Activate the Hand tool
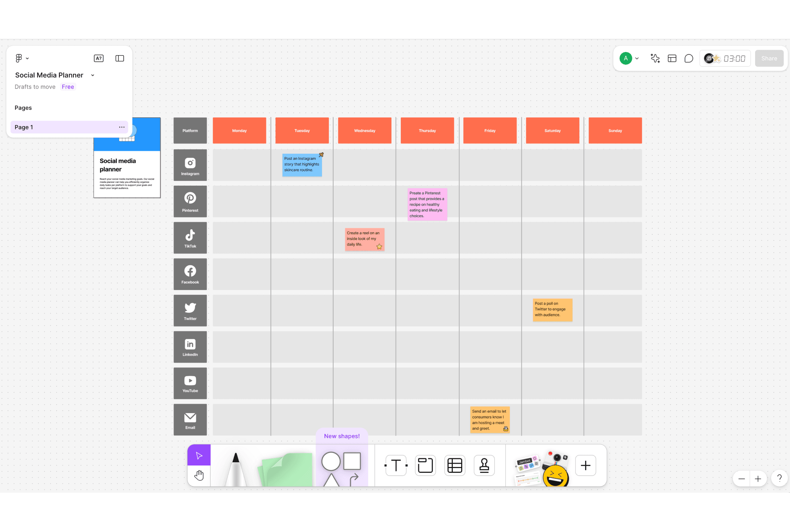The height and width of the screenshot is (532, 790). [x=199, y=475]
